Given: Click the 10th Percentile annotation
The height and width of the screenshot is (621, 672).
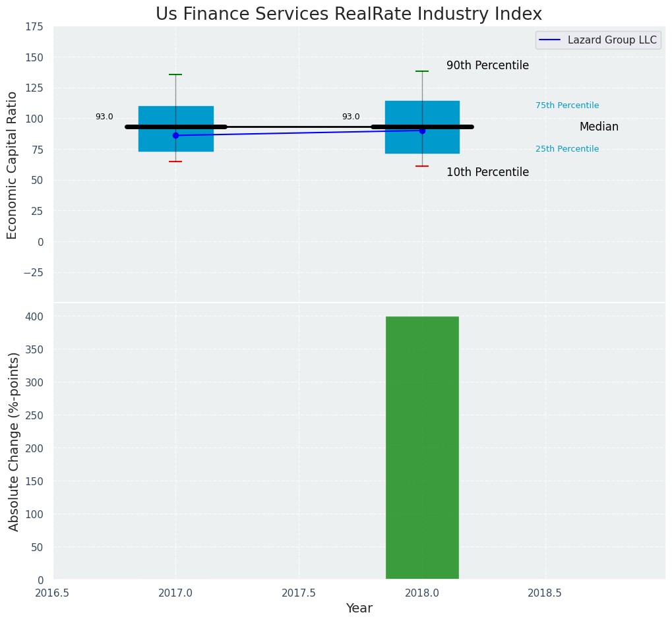Looking at the screenshot, I should [x=487, y=172].
